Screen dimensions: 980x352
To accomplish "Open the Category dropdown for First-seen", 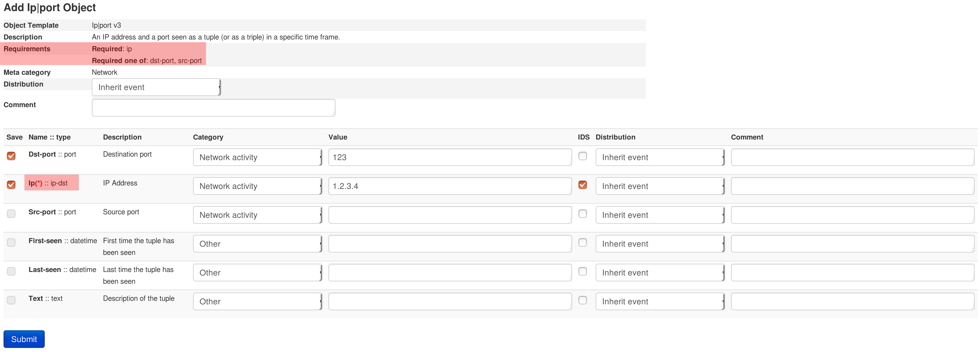I will pos(257,244).
